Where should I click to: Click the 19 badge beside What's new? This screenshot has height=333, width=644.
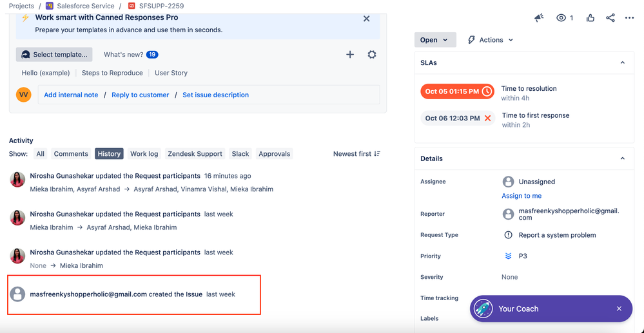[152, 54]
